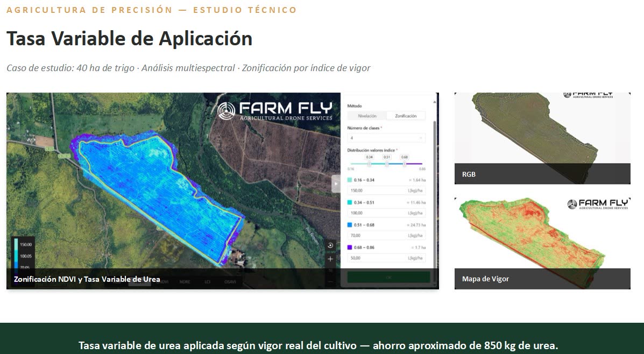Click the 'Tasa Variable de Aplicación' heading
Viewport: 644px width, 354px height.
129,39
